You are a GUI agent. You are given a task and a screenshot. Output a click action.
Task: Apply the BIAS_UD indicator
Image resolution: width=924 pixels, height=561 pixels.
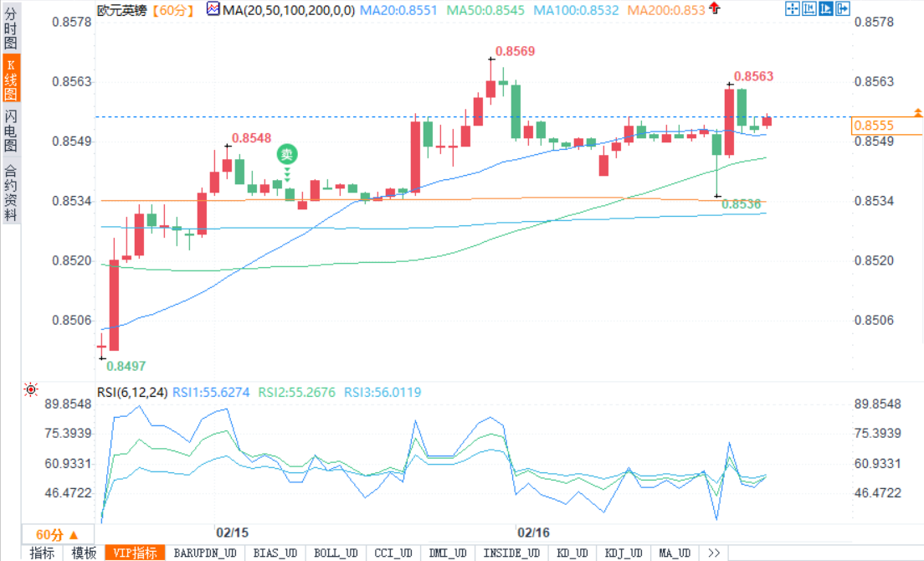point(275,553)
